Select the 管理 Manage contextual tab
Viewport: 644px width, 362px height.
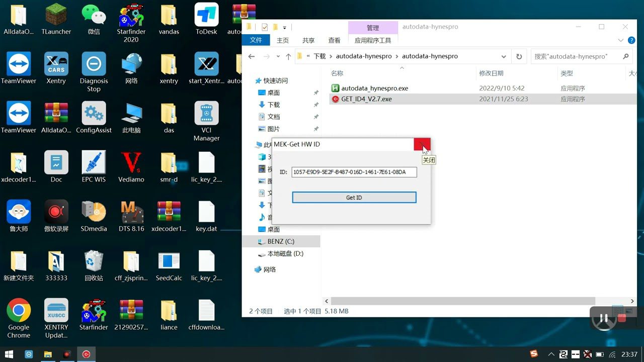point(373,28)
